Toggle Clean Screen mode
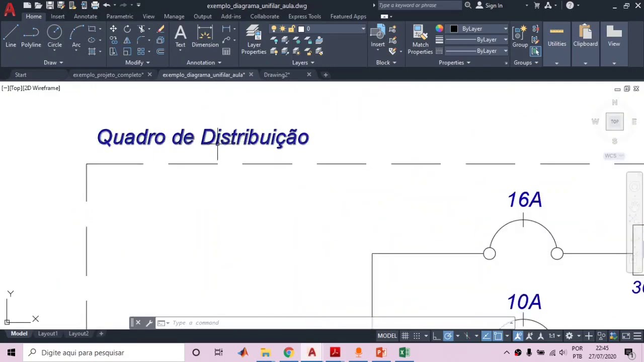 tap(626, 336)
